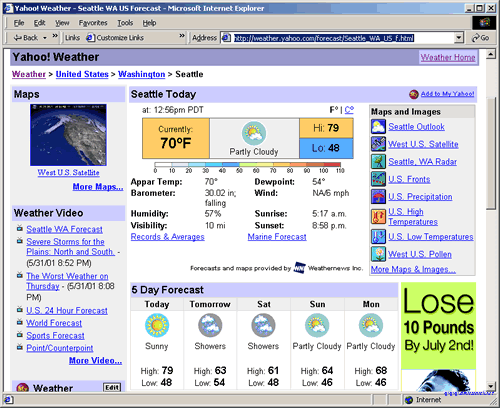Click Saturday's Showers forecast icon

(x=263, y=325)
